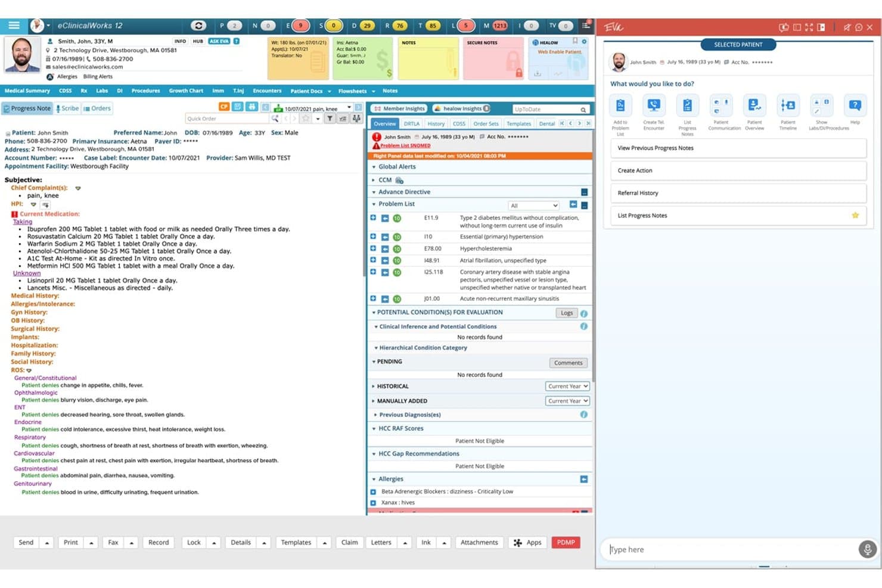Click the filter funnel icon by Quick Order
882x588 pixels.
330,119
